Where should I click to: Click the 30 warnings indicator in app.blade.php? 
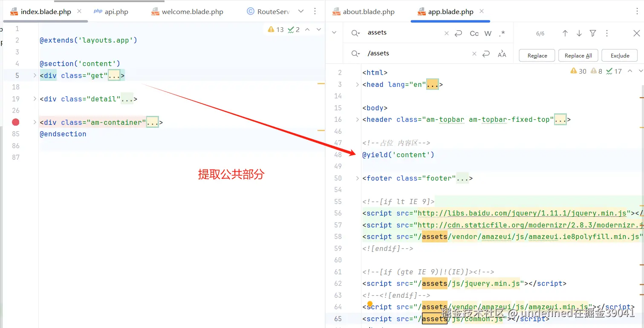click(x=578, y=71)
